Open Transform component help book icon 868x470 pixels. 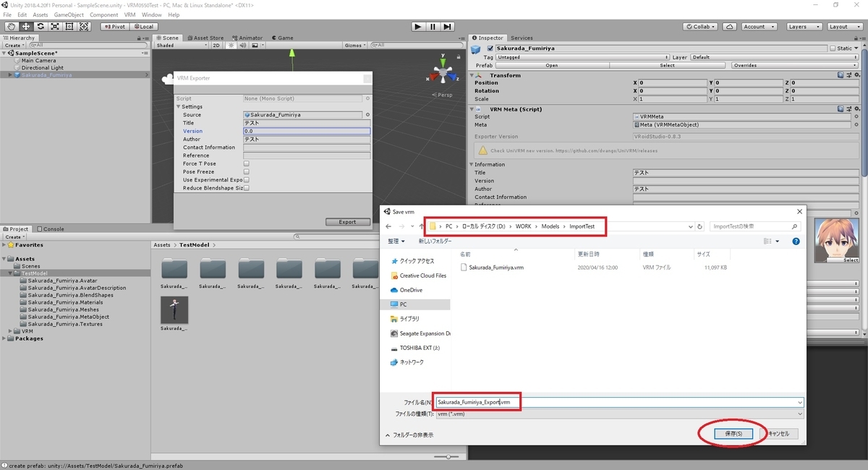coord(841,75)
